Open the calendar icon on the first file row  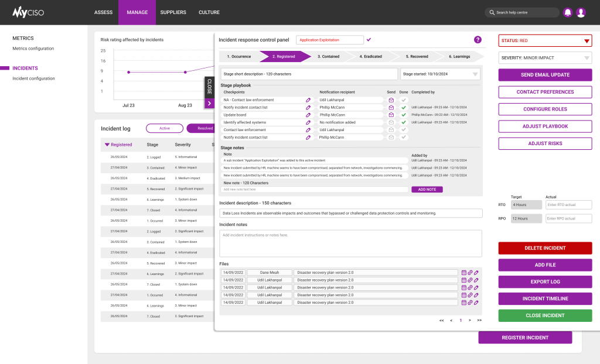pos(464,272)
